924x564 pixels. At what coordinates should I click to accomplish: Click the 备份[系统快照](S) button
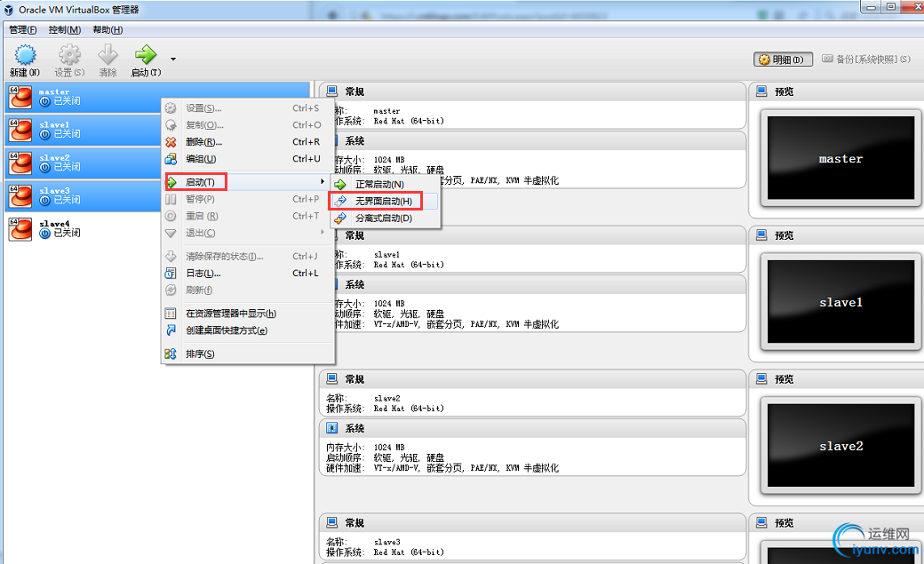point(866,59)
